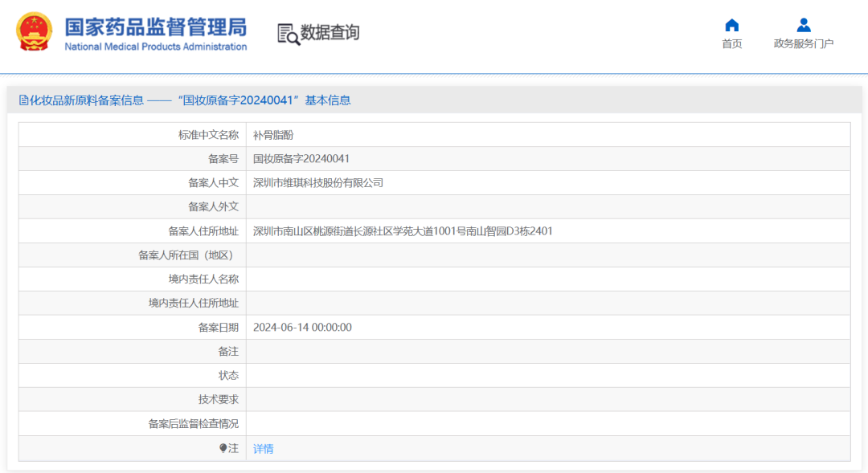The width and height of the screenshot is (868, 473).
Task: Open the 政务服务门户 user icon
Action: (x=804, y=25)
